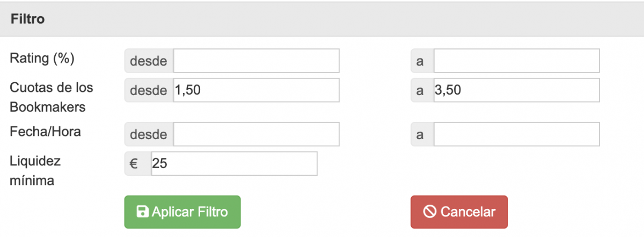This screenshot has width=644, height=237.
Task: Click the Filtro panel header
Action: point(322,19)
